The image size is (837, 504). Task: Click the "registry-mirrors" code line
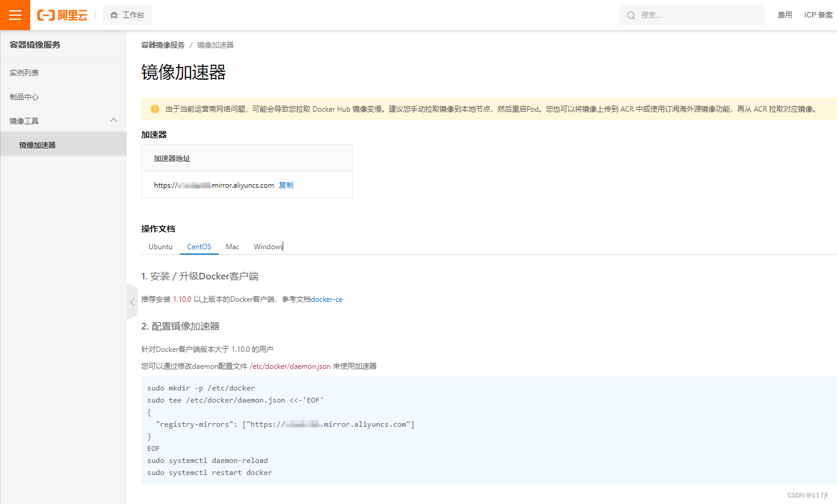coord(285,424)
